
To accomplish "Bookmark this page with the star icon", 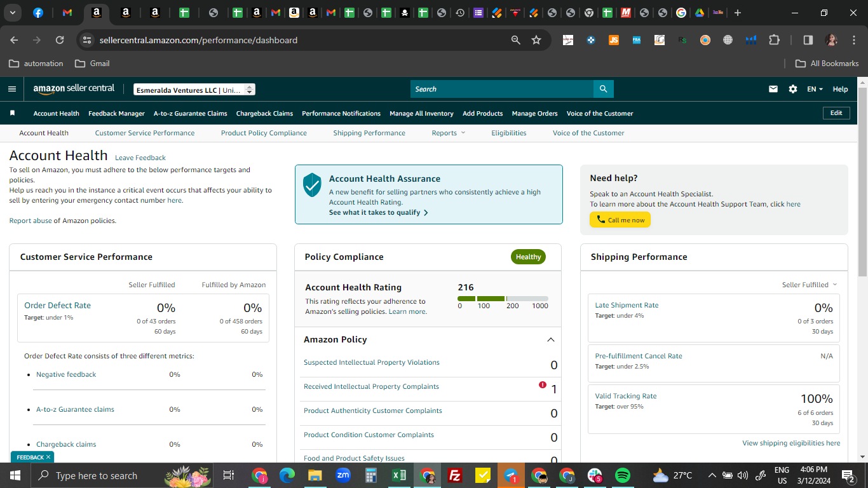I will pyautogui.click(x=536, y=40).
